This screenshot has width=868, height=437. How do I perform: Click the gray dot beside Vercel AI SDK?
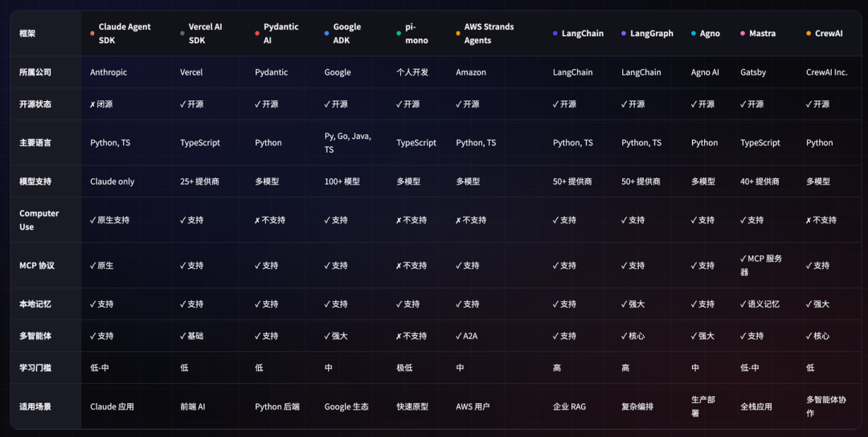(x=182, y=33)
